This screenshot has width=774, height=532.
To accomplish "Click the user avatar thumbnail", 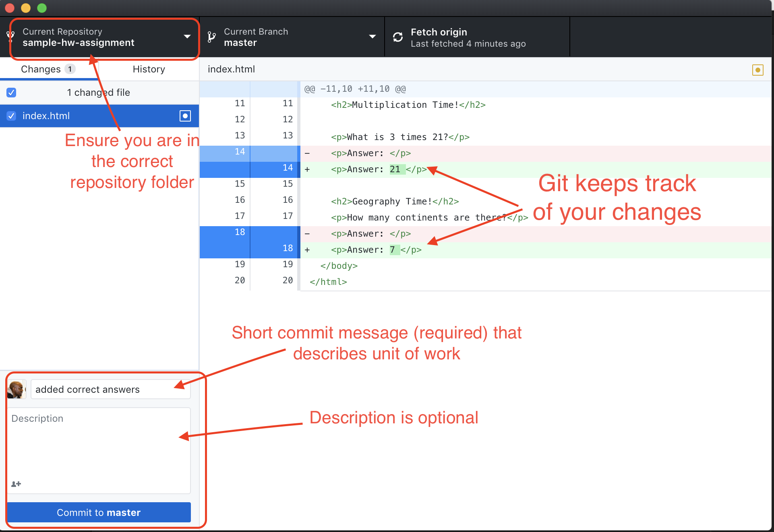I will 17,389.
